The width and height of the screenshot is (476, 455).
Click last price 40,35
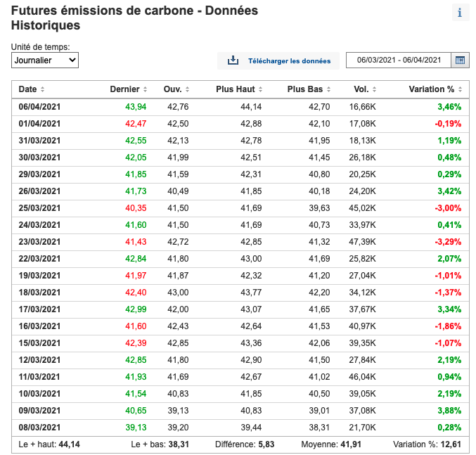point(136,208)
